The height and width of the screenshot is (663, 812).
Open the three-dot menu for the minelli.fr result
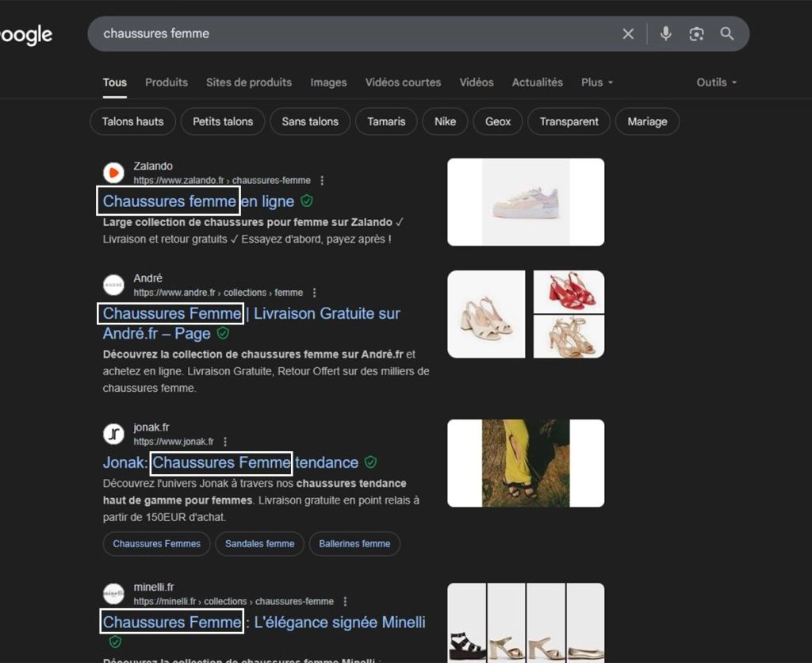point(344,602)
